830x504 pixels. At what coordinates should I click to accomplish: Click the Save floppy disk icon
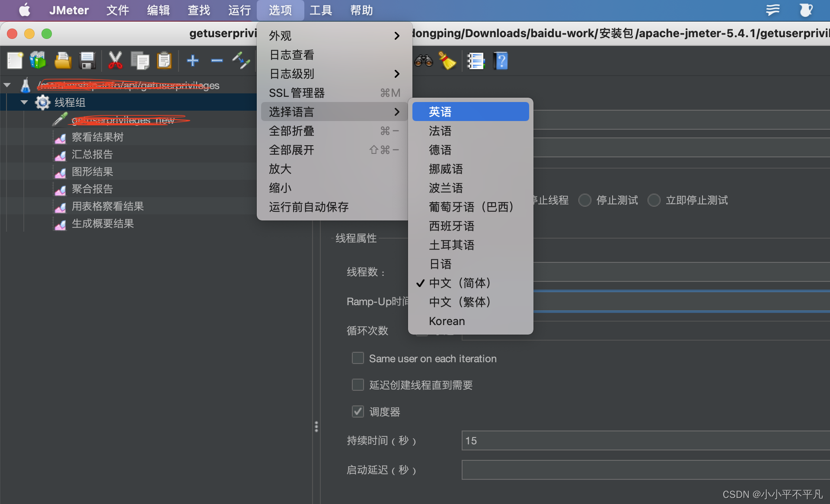[x=87, y=61]
